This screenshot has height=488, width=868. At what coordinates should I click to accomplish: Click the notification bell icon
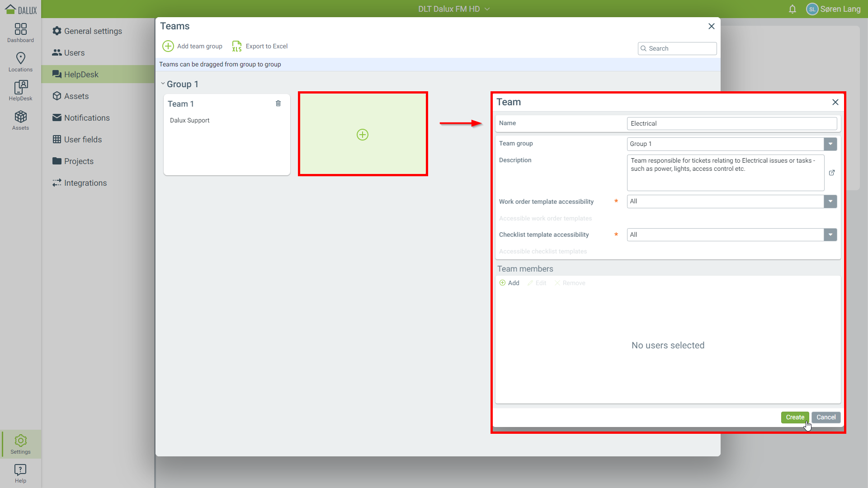(792, 9)
